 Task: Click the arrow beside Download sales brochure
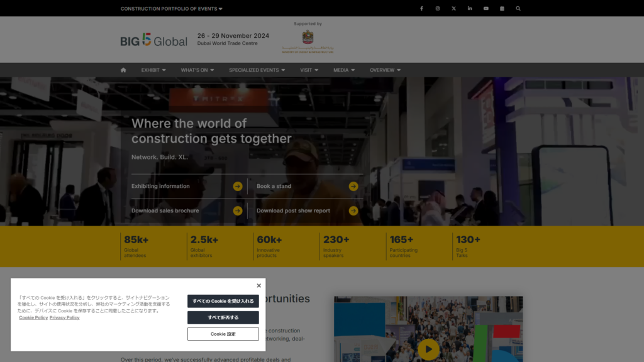click(x=237, y=211)
